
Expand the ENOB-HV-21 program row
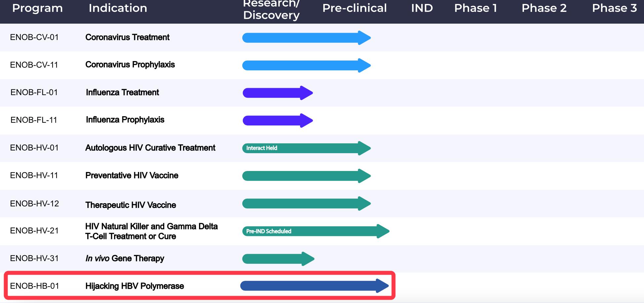[x=35, y=231]
